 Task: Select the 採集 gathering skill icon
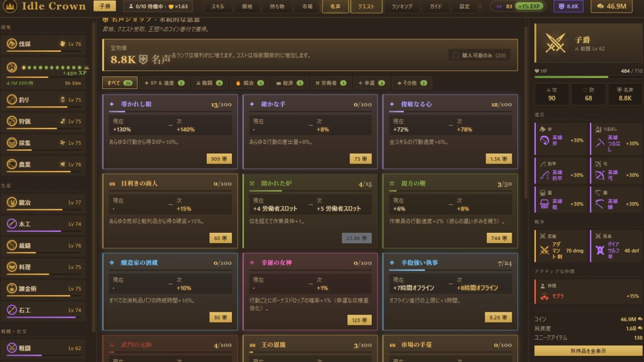click(12, 143)
